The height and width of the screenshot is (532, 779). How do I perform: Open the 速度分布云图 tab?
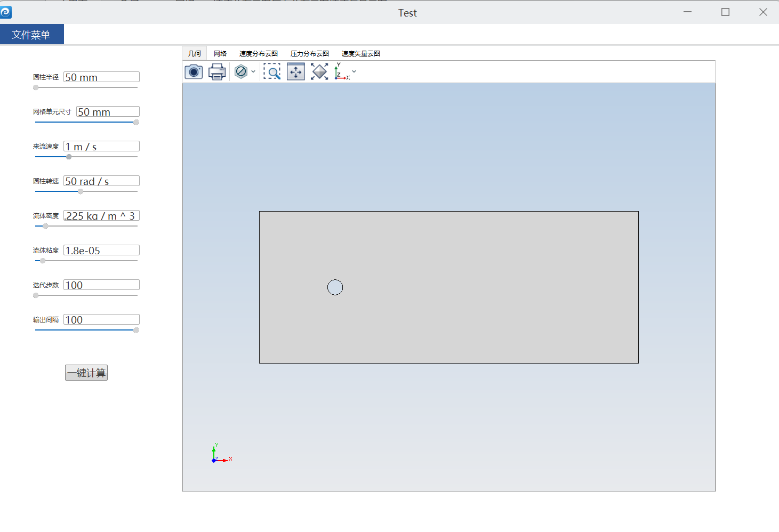click(259, 53)
